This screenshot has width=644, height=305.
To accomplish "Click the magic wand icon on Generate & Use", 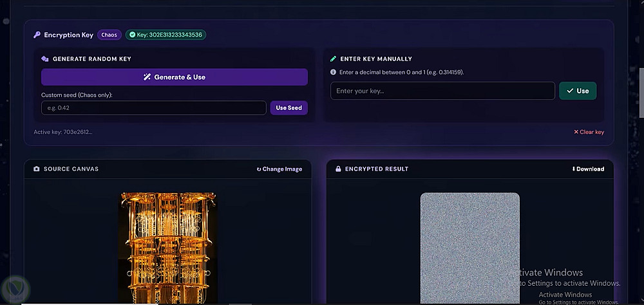I will click(x=147, y=77).
